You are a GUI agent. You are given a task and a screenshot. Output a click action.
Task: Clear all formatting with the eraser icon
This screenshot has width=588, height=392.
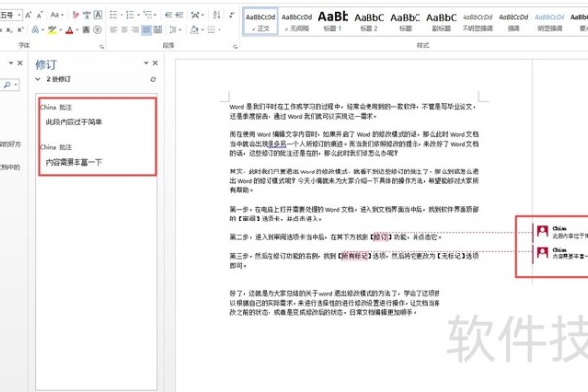tap(75, 15)
